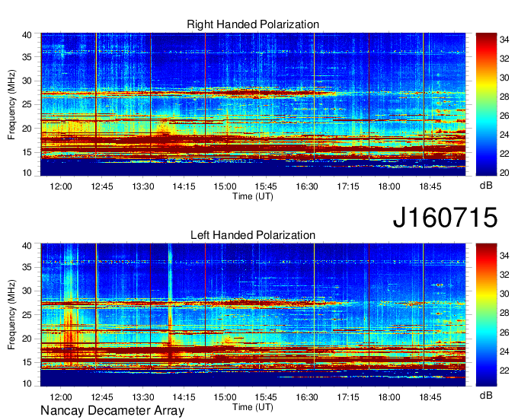Image resolution: width=518 pixels, height=420 pixels.
Task: Click 'Time (UT)' label under Right Handed plot
Action: pyautogui.click(x=253, y=196)
